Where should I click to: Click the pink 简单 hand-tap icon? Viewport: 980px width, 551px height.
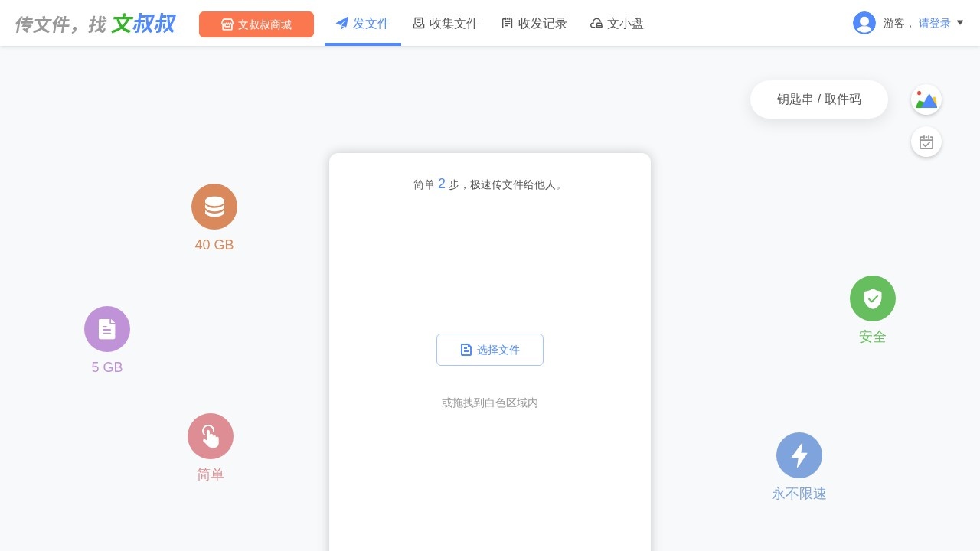point(211,436)
